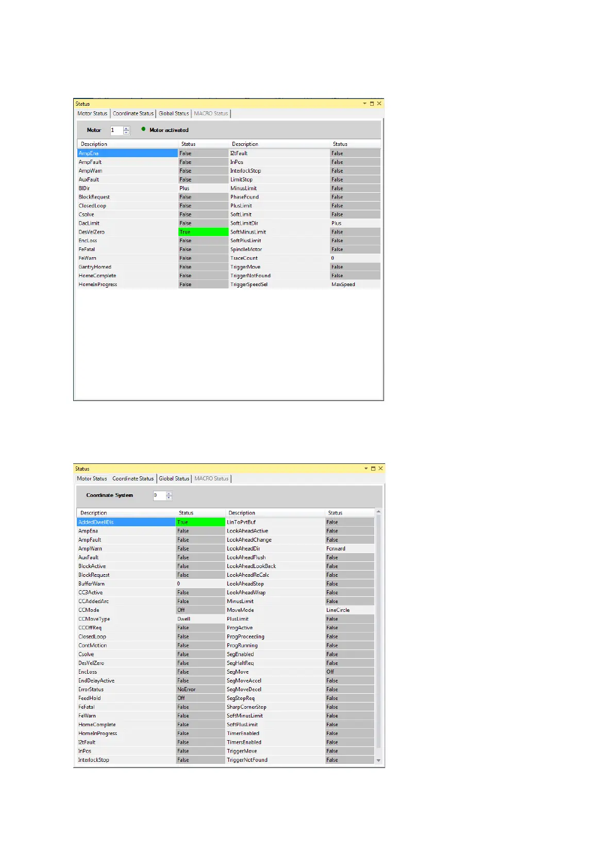Click the vertical scrollbar thumb in coordinate list

(379, 631)
